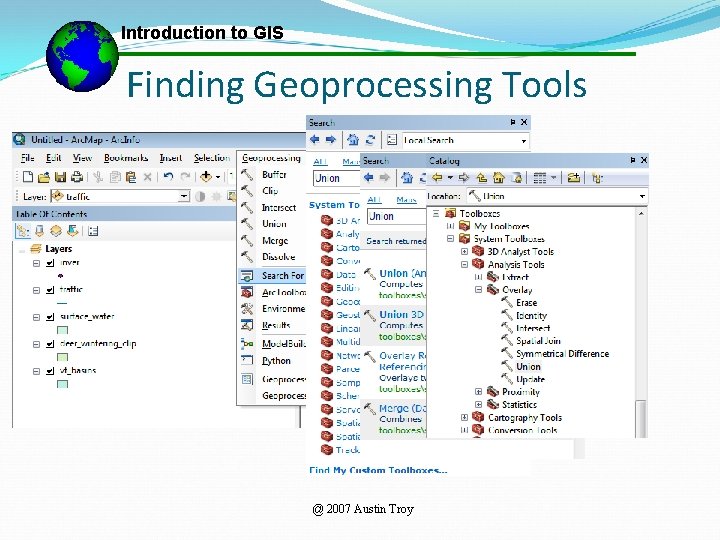Click List By Source icon in Table Of Contents
The image size is (720, 540).
[x=39, y=231]
